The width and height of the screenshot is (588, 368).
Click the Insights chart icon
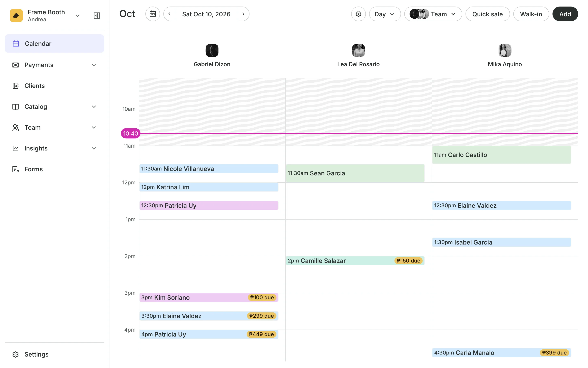pos(16,148)
